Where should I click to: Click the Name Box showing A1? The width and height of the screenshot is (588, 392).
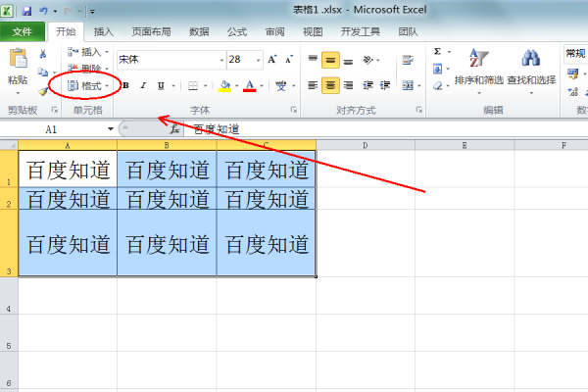click(x=53, y=129)
